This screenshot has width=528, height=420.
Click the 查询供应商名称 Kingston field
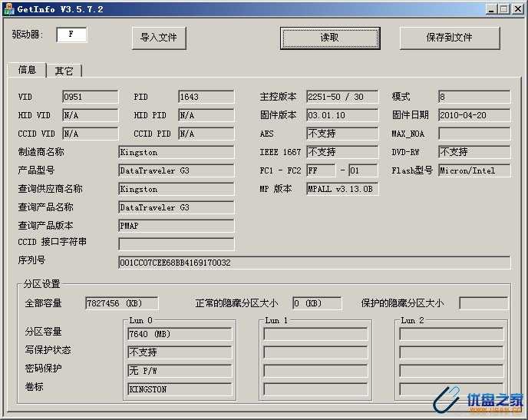176,189
